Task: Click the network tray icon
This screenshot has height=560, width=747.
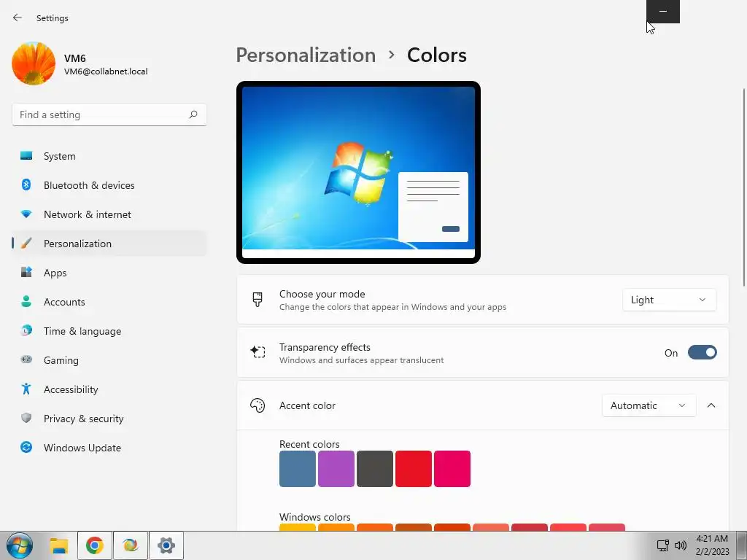Action: 662,545
